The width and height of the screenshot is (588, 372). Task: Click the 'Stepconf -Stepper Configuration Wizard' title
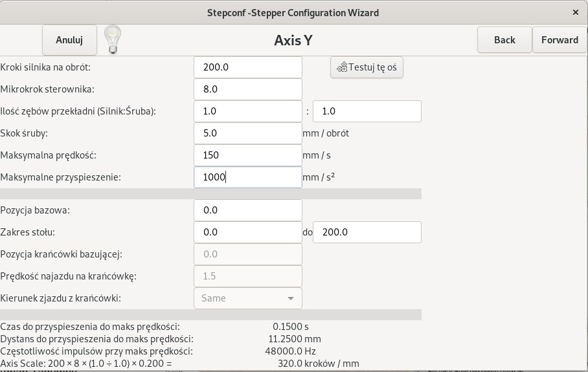[x=293, y=13]
